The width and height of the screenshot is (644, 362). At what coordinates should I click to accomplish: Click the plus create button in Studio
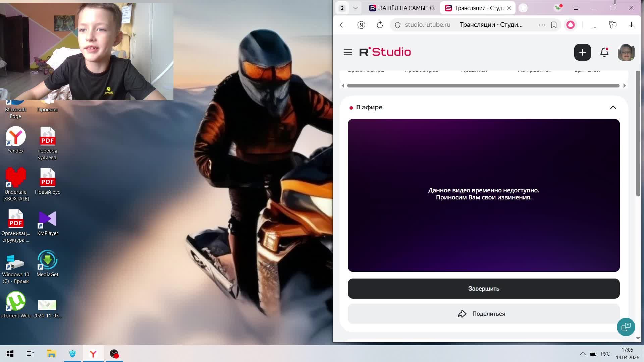pos(582,52)
